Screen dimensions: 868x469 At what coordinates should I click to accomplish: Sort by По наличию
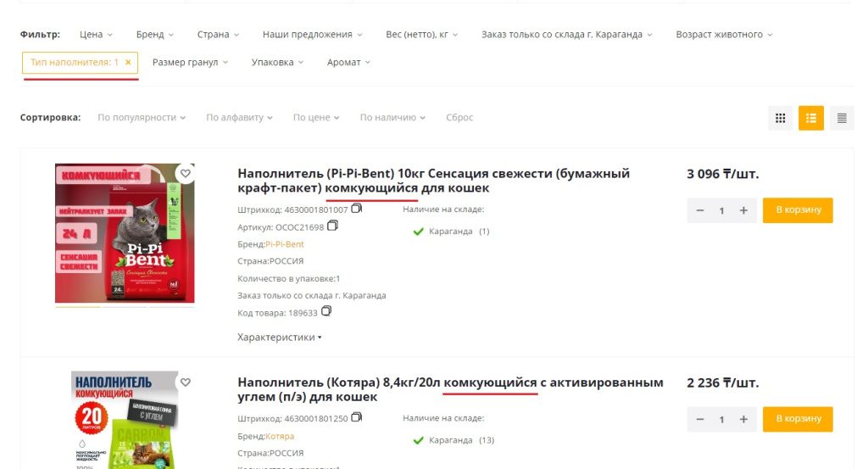[392, 117]
